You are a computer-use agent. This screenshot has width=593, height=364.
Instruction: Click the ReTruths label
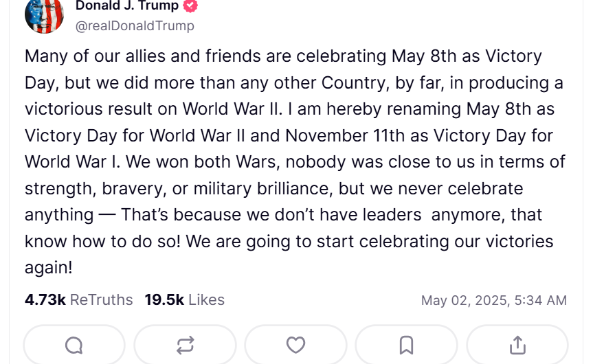click(102, 300)
